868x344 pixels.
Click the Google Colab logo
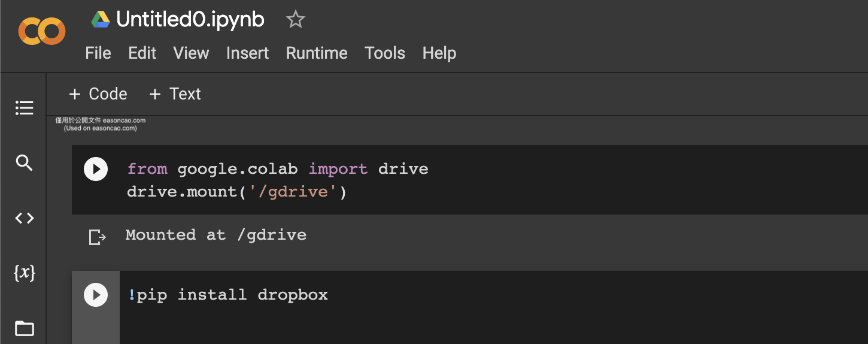[41, 32]
